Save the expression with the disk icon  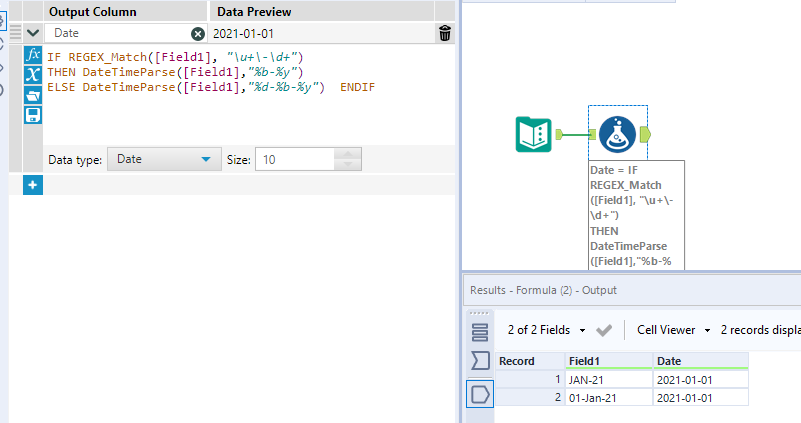[x=33, y=115]
